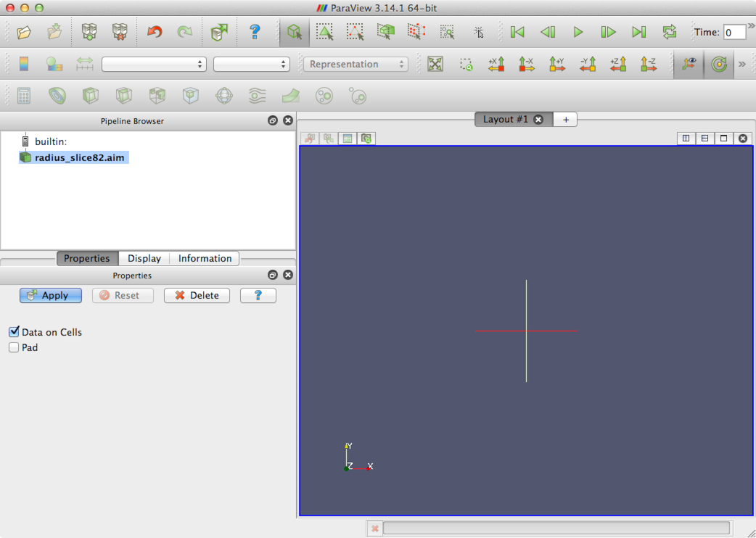Screen dimensions: 756x538
Task: Select Cells Through frustum tool
Action: pos(386,33)
